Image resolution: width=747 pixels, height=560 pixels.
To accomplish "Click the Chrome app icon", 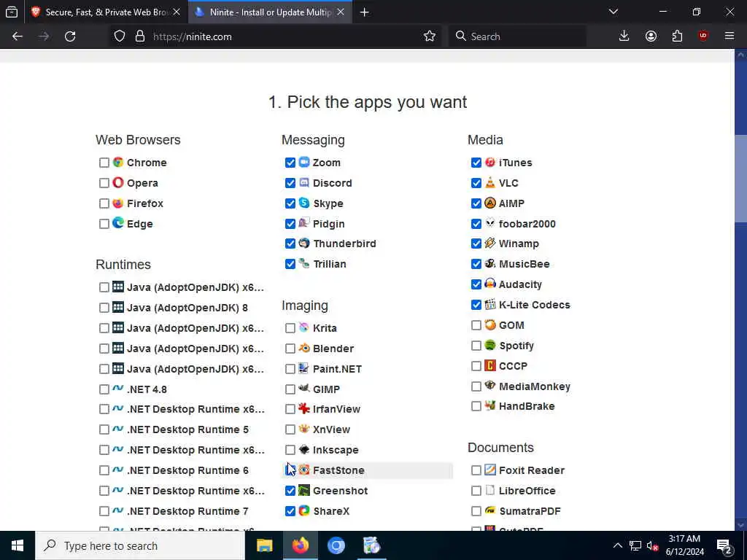I will tap(118, 163).
